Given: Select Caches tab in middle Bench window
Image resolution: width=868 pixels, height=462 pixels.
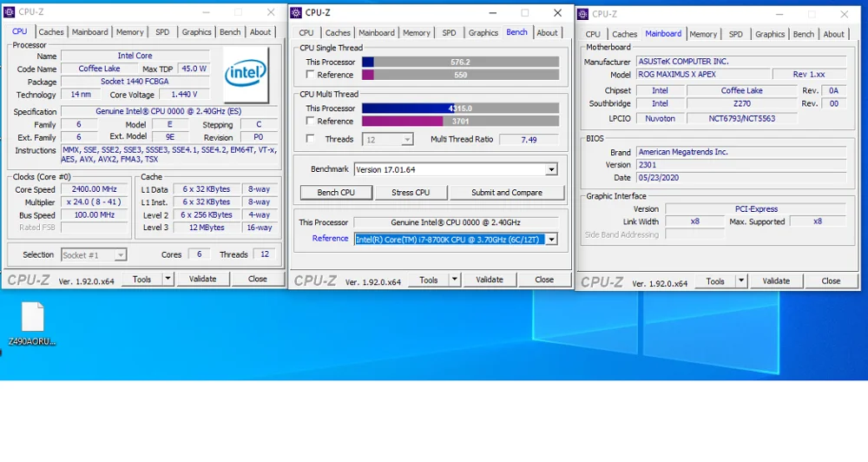Looking at the screenshot, I should 338,33.
